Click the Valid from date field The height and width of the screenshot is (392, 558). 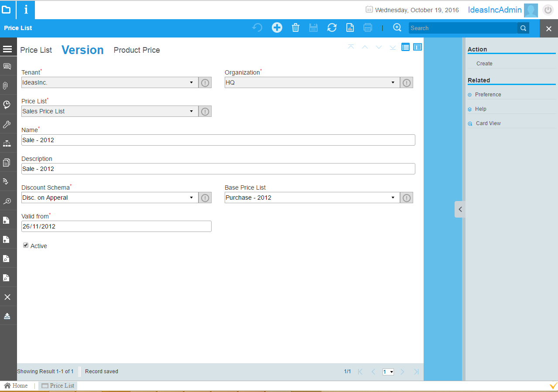click(x=116, y=226)
